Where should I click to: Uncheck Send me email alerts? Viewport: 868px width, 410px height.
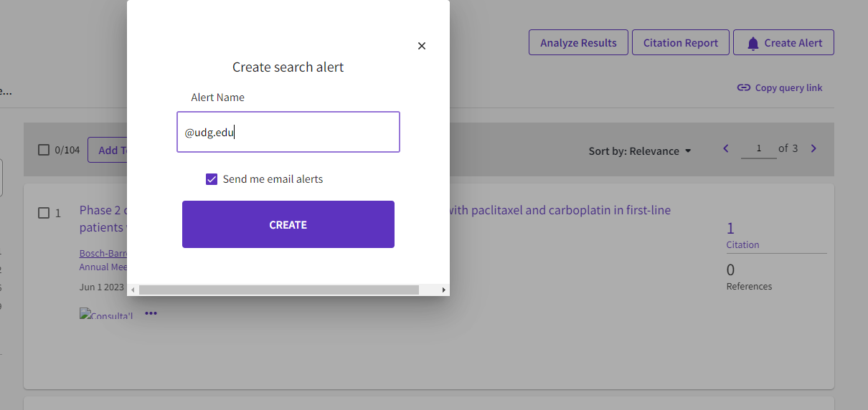pos(212,179)
